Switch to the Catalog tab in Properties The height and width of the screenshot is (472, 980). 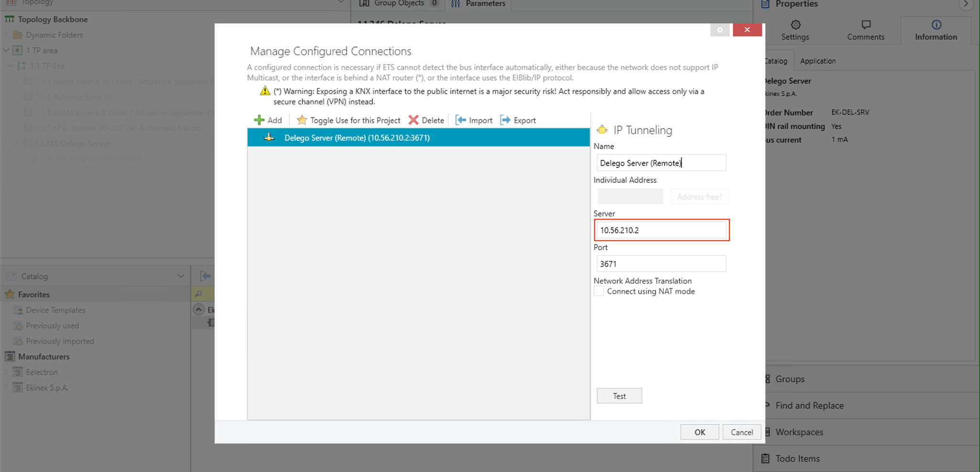(776, 61)
